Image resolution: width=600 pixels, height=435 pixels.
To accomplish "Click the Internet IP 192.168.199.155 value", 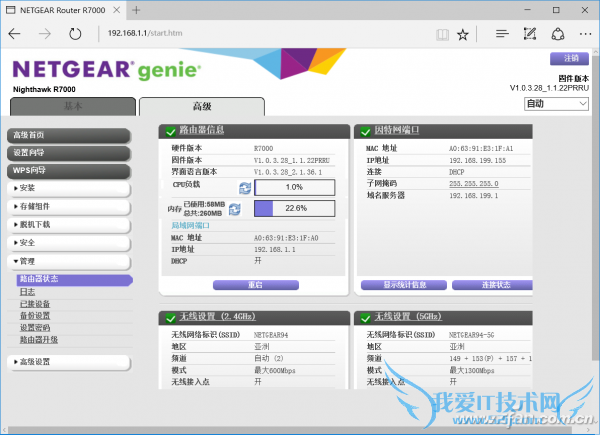I will pyautogui.click(x=478, y=161).
